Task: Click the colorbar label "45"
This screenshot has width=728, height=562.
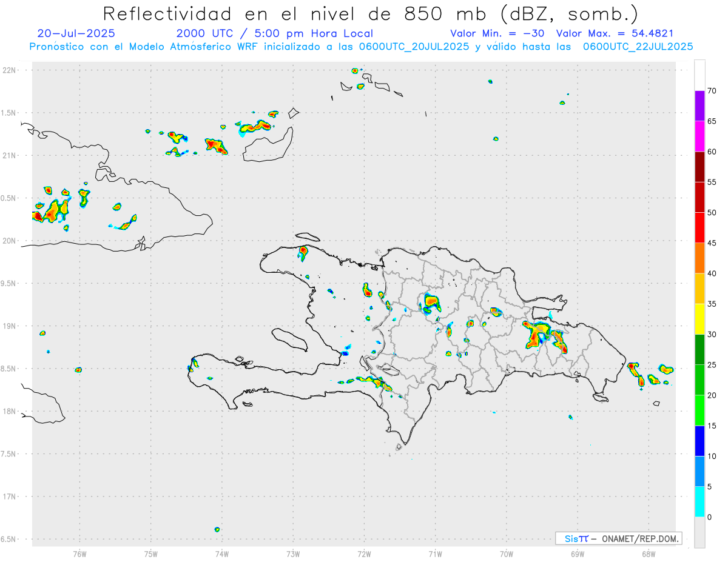Action: (712, 243)
